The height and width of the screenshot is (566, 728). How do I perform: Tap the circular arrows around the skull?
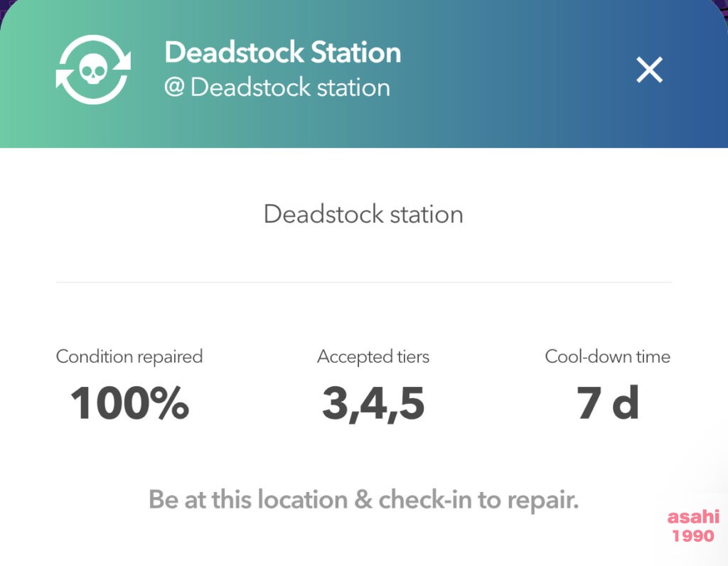93,70
